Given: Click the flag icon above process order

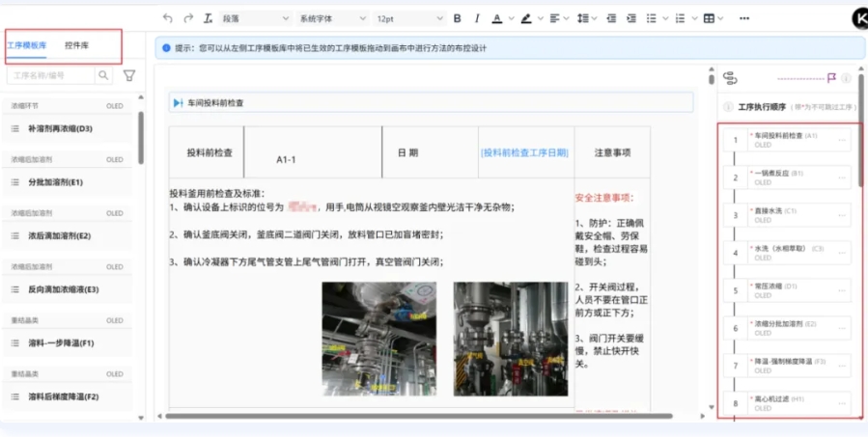Looking at the screenshot, I should coord(830,78).
